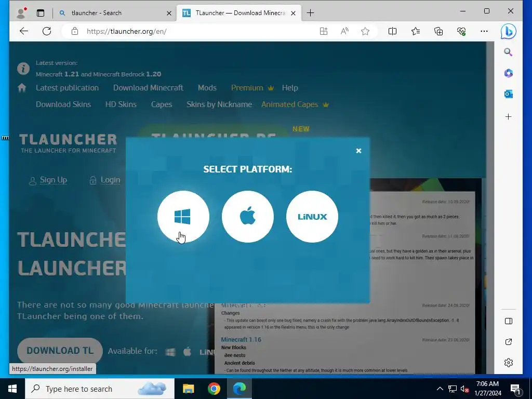This screenshot has height=399, width=532.
Task: Open sidebar Search tool
Action: click(508, 52)
